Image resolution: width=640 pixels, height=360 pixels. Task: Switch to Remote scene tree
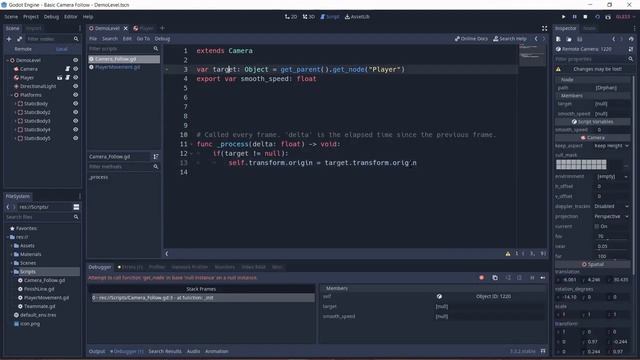(23, 49)
